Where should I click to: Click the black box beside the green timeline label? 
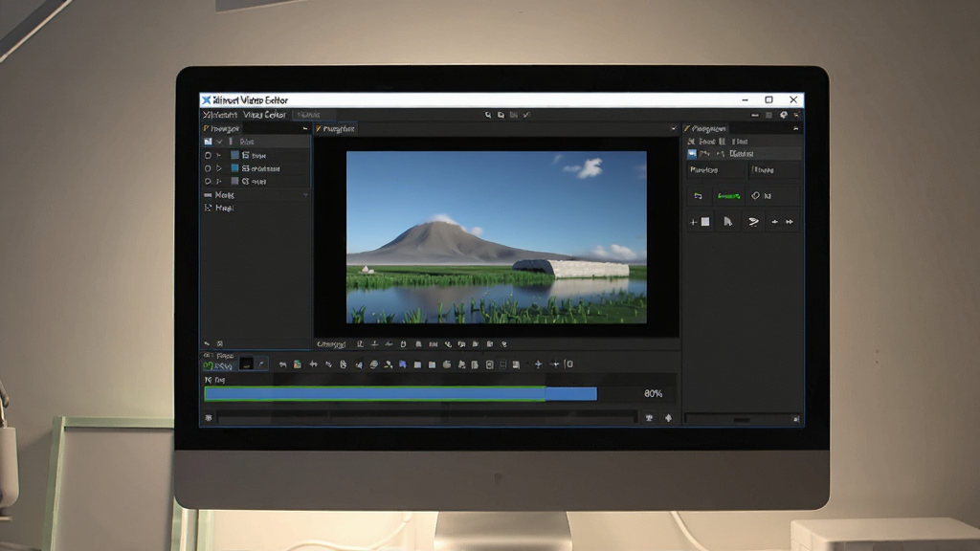[247, 364]
